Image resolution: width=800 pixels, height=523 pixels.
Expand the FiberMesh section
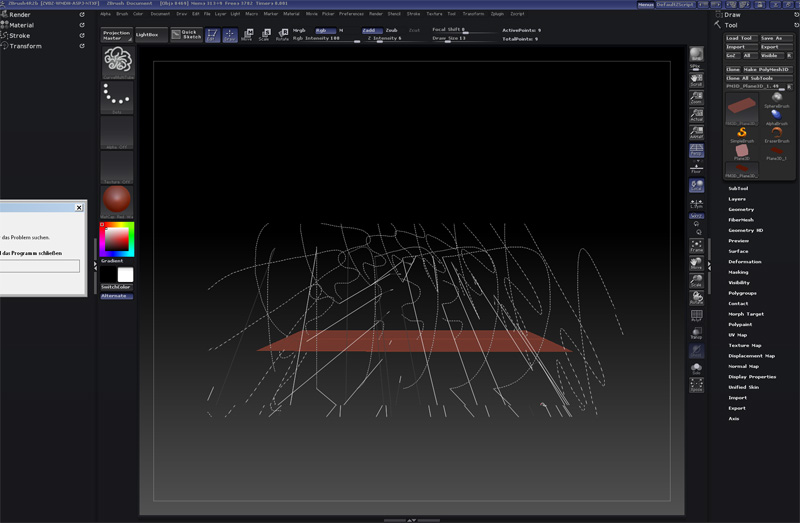(741, 220)
